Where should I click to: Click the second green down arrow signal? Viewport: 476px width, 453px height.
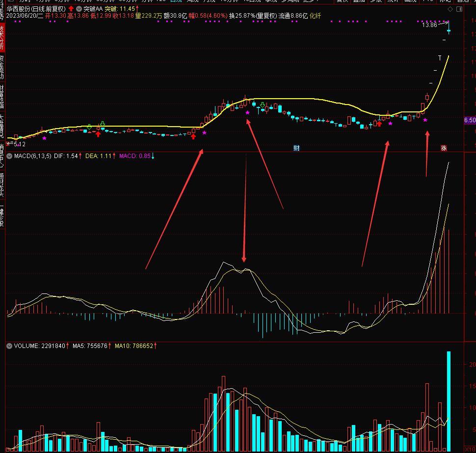tap(103, 124)
